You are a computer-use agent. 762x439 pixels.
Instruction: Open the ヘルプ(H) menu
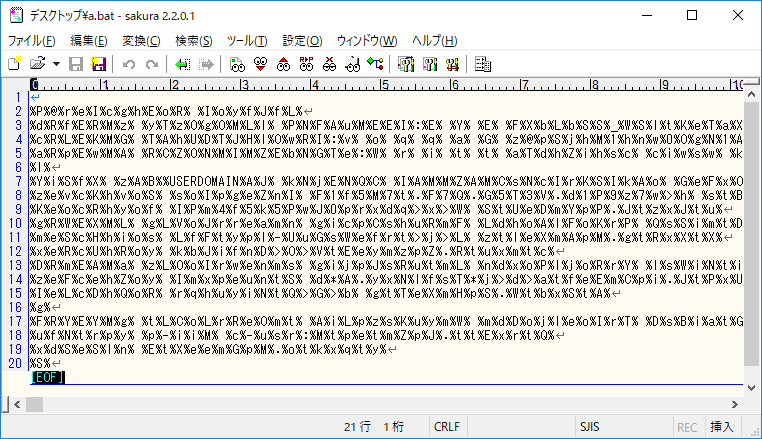pos(434,40)
